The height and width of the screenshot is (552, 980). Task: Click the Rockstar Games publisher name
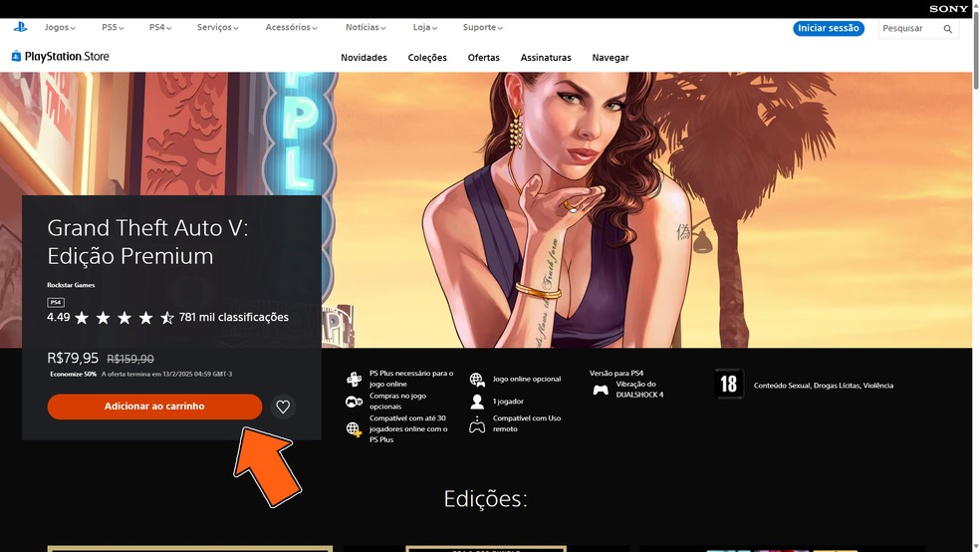click(x=71, y=285)
